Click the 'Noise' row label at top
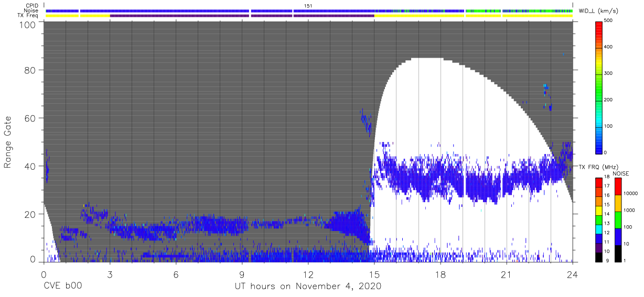 [x=32, y=10]
